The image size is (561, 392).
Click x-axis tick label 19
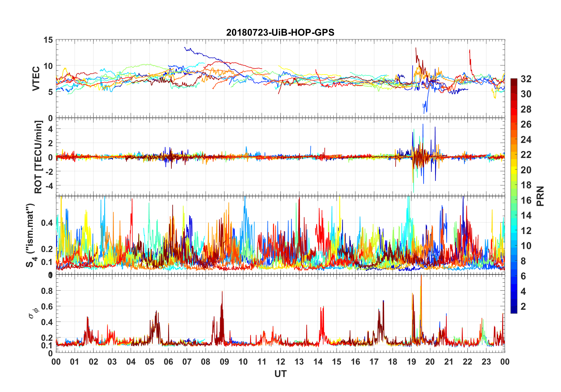click(411, 362)
